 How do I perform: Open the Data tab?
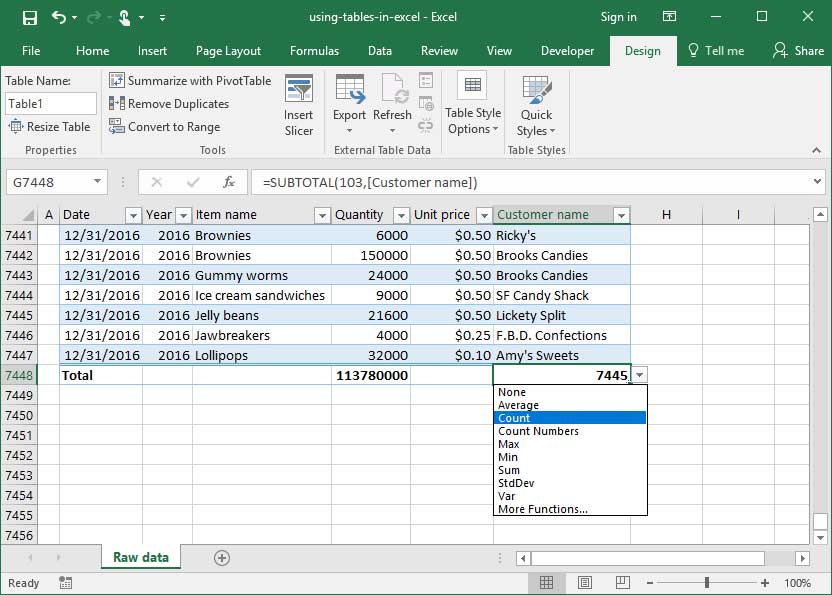click(x=380, y=51)
